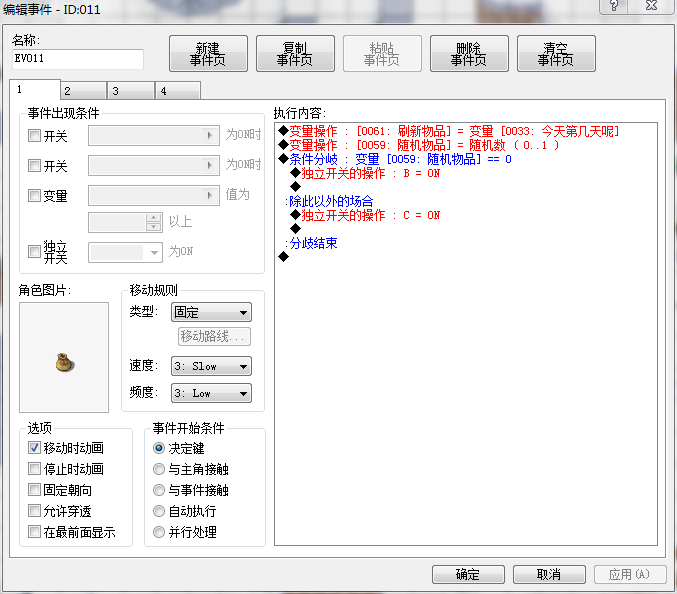Screen dimensions: 677x594
Task: Check the 允许穿透 option
Action: (34, 511)
